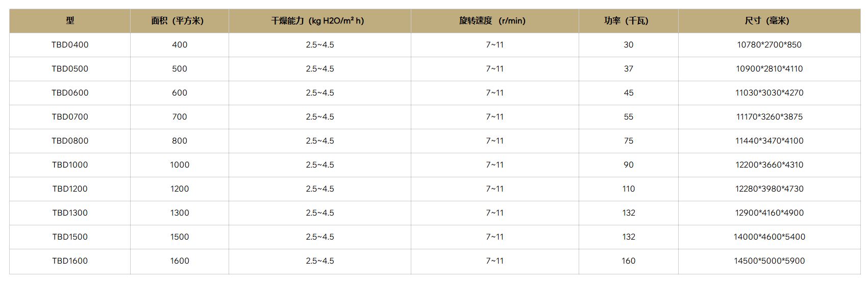Select dimension cell 11030*3030*4270
The height and width of the screenshot is (281, 868).
tap(769, 93)
